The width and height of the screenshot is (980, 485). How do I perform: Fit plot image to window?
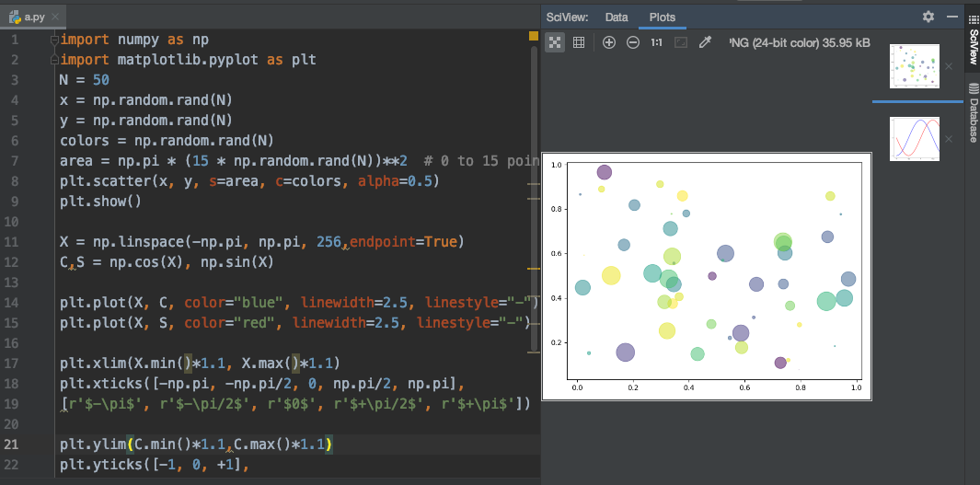681,42
